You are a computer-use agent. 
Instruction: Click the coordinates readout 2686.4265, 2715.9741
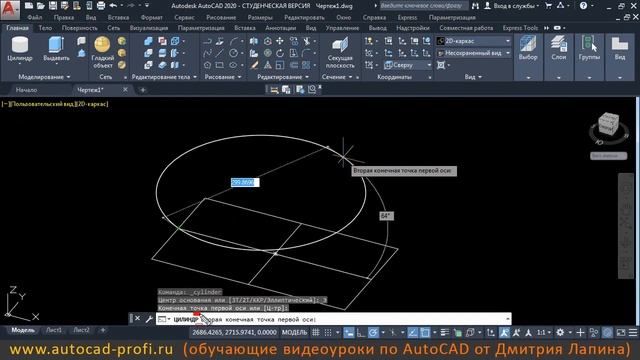pyautogui.click(x=234, y=333)
